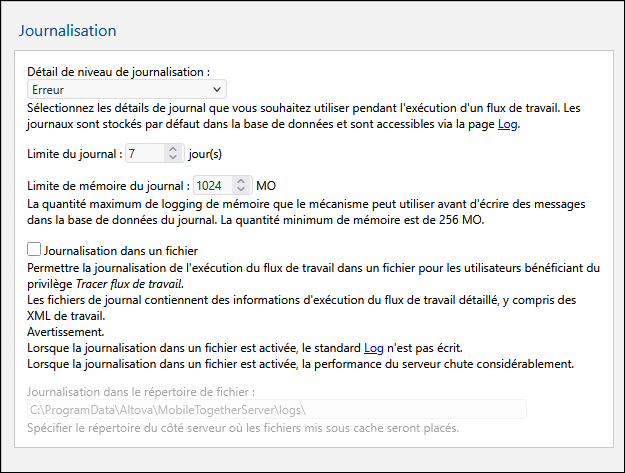The image size is (625, 473).
Task: Click the log directory path field
Action: tap(275, 408)
